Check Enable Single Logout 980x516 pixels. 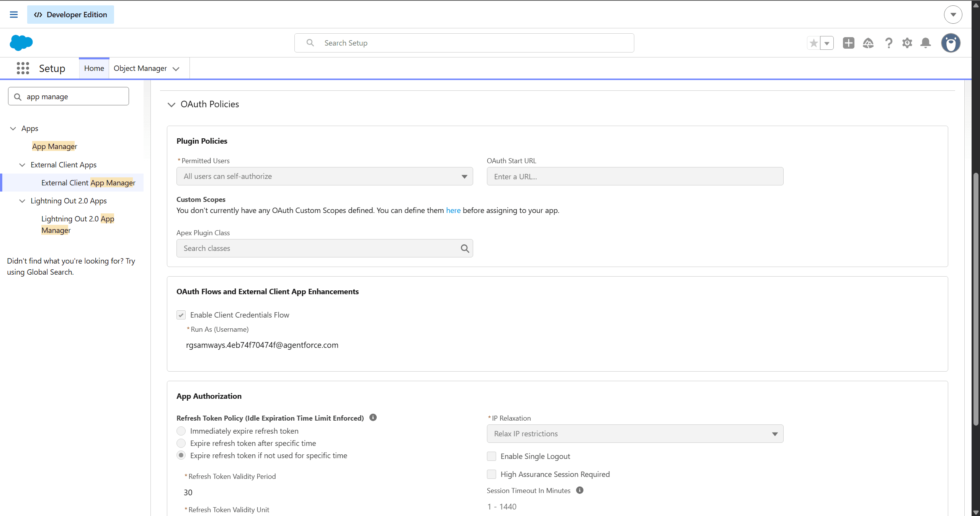tap(492, 456)
